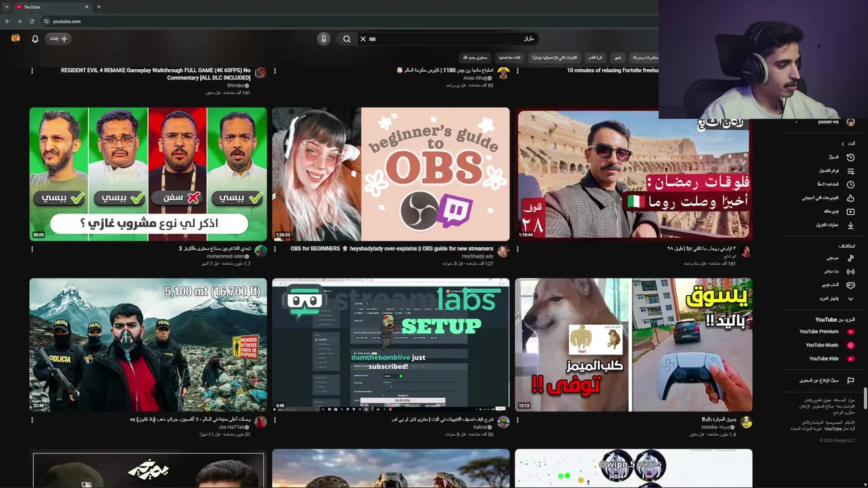The width and height of the screenshot is (868, 488).
Task: Select the كرة القدم filter chip
Action: pyautogui.click(x=595, y=58)
